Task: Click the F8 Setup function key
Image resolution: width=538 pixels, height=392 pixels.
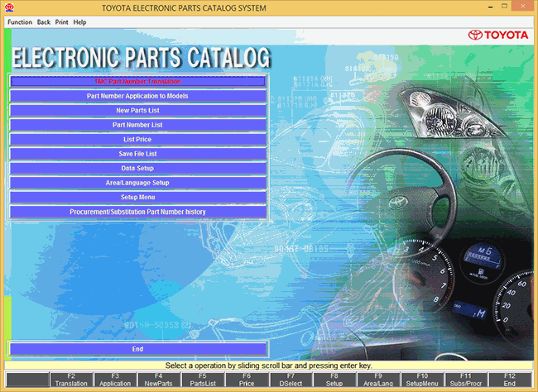Action: (x=334, y=380)
